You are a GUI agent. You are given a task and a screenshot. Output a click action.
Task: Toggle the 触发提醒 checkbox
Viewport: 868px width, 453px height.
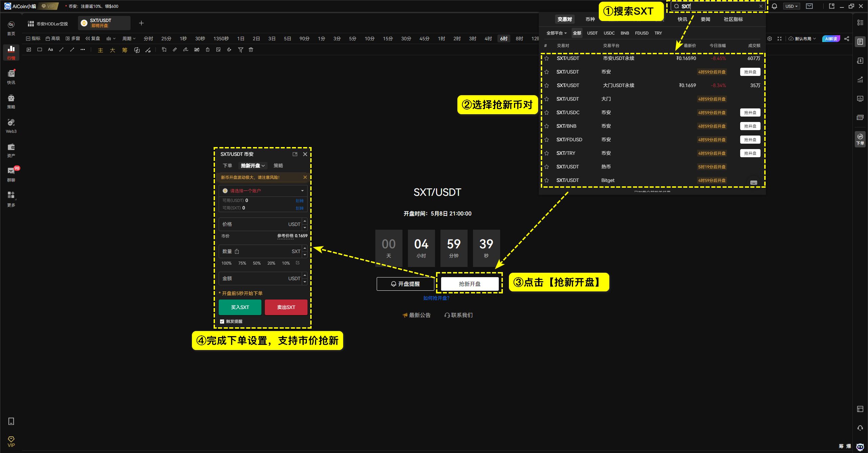(222, 321)
